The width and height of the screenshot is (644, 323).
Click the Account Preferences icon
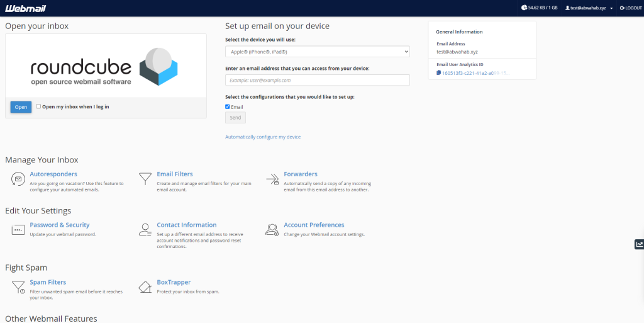coord(272,230)
